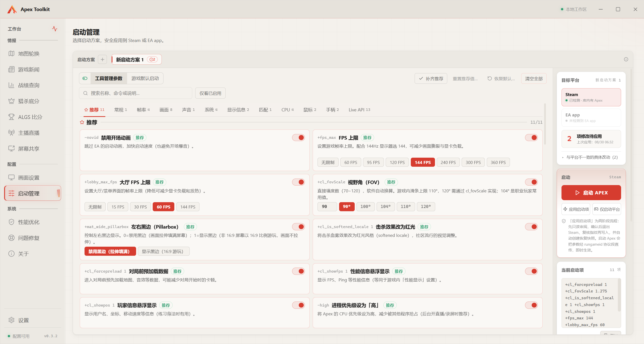Switch to CPU category tab
Viewport: 644px width, 344px height.
pos(288,110)
